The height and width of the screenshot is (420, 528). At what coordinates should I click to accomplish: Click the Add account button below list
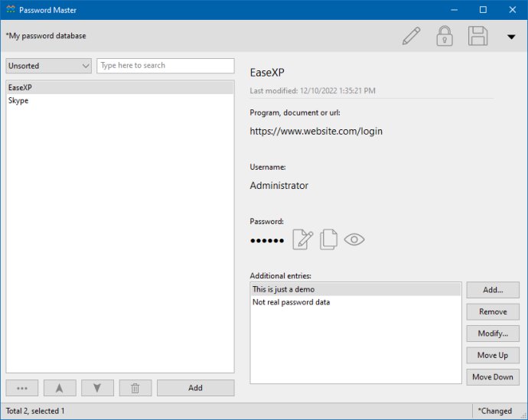(195, 388)
